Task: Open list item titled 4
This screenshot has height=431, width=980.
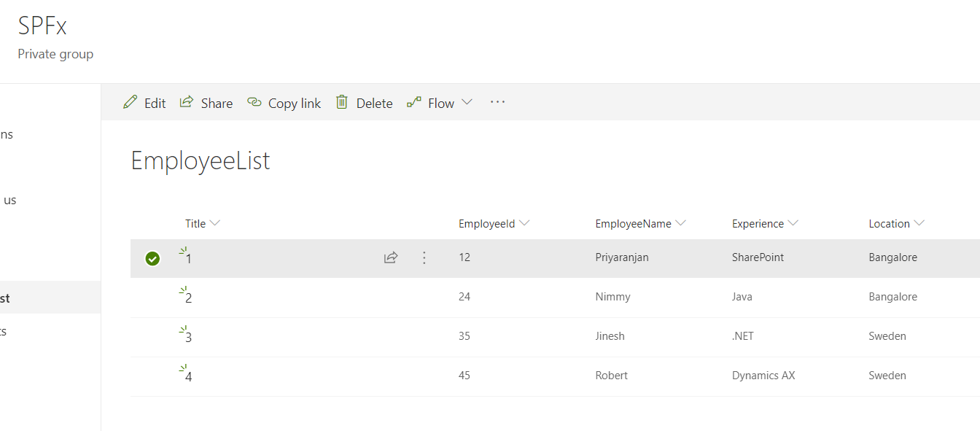Action: click(189, 377)
